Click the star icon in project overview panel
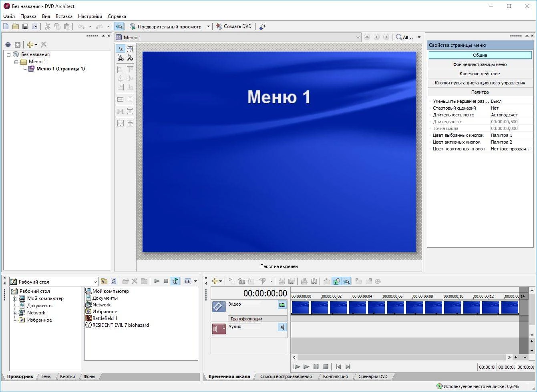 coord(18,45)
